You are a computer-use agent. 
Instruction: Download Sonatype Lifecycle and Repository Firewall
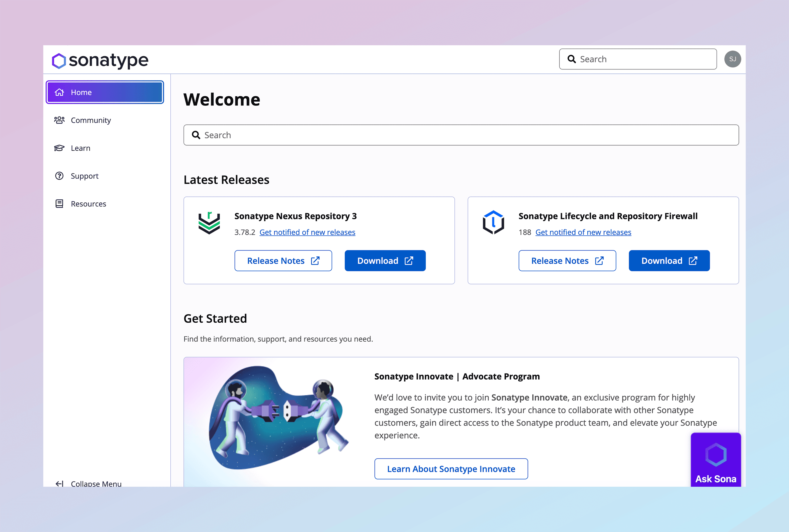pos(669,260)
